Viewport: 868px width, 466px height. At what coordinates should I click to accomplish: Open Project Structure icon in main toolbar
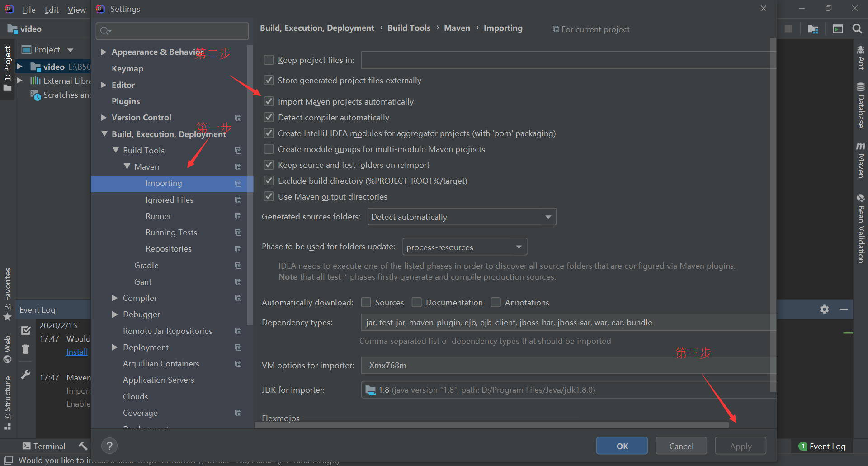(813, 29)
